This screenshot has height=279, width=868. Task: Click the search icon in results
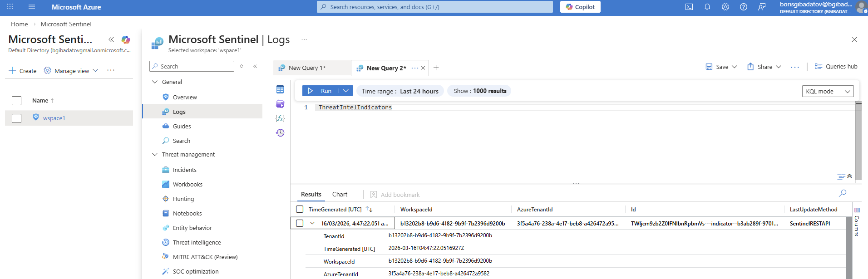(843, 193)
